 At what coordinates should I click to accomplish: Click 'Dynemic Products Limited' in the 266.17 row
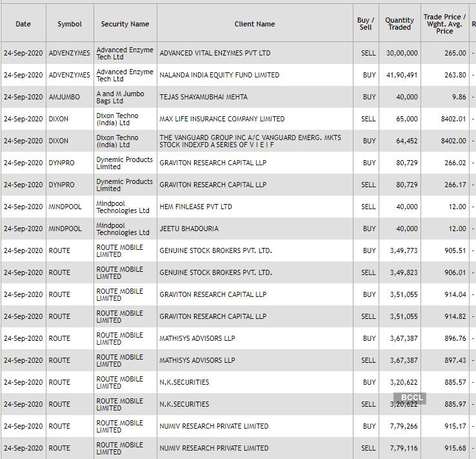coord(124,185)
